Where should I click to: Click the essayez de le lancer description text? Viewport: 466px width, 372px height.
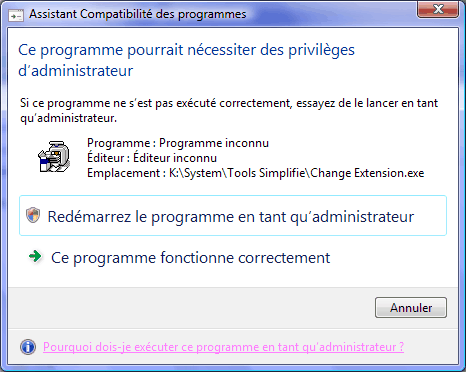tap(229, 110)
